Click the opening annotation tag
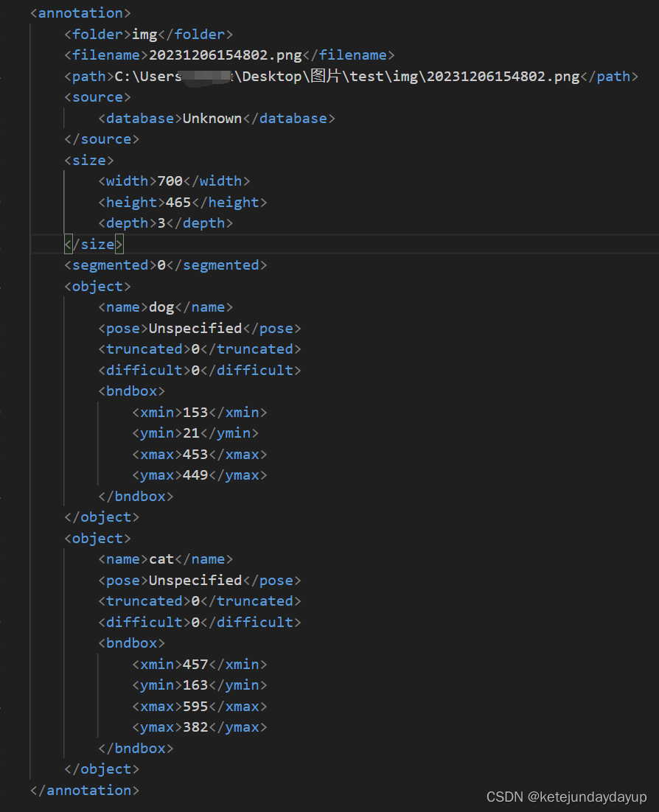This screenshot has width=659, height=812. coord(80,13)
